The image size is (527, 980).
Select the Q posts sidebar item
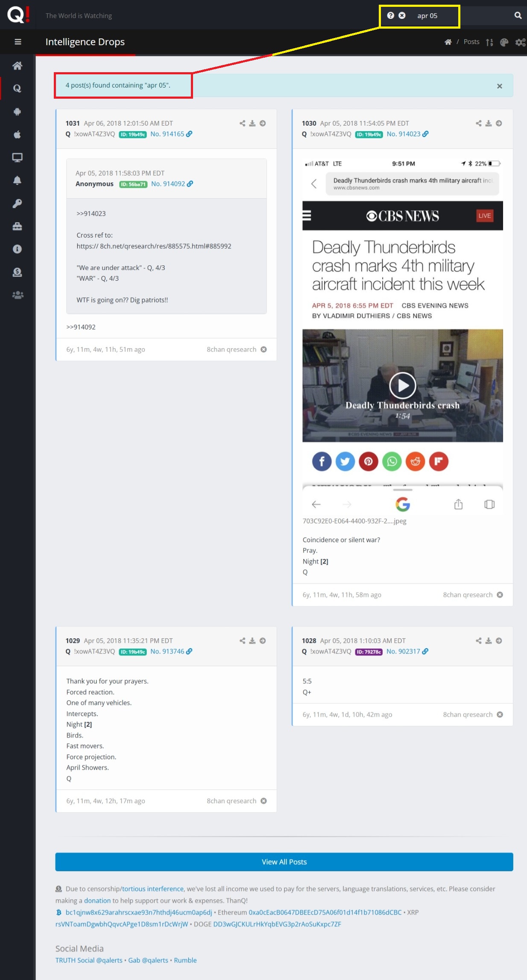click(x=18, y=88)
